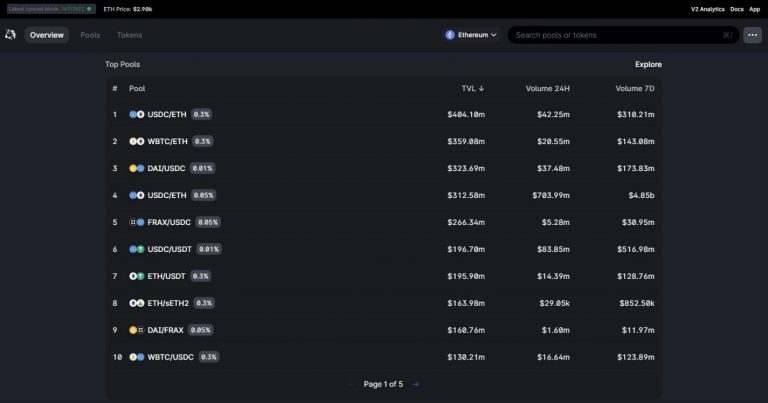Click the Uniswap unicorn logo
Screen dimensions: 768x403
(10, 35)
